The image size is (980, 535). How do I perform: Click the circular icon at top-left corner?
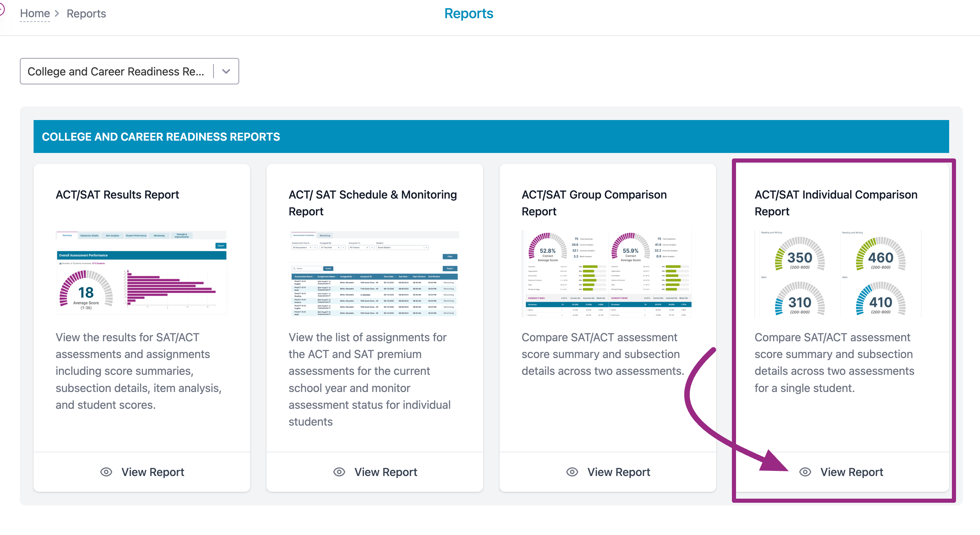1,10
